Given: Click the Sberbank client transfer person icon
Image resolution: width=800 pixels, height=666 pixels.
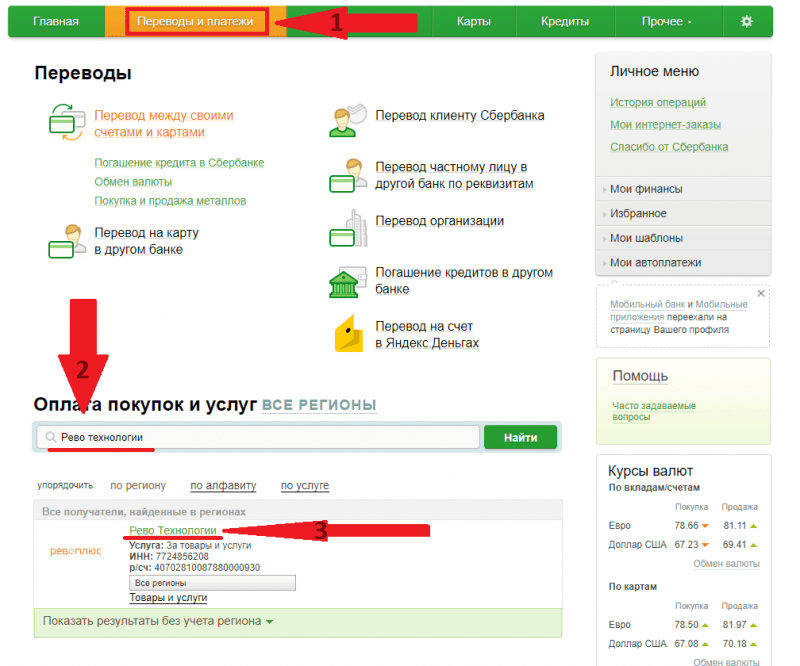Looking at the screenshot, I should point(348,120).
